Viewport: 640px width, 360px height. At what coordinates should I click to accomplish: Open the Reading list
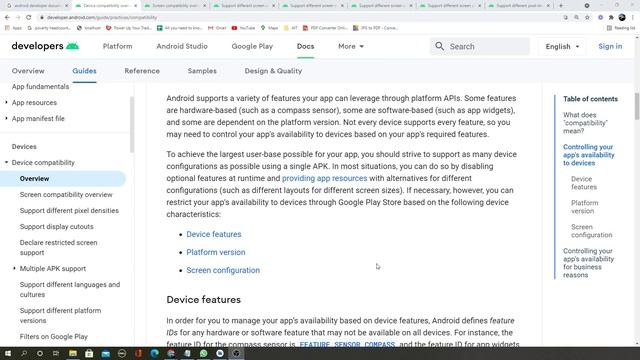pyautogui.click(x=620, y=28)
